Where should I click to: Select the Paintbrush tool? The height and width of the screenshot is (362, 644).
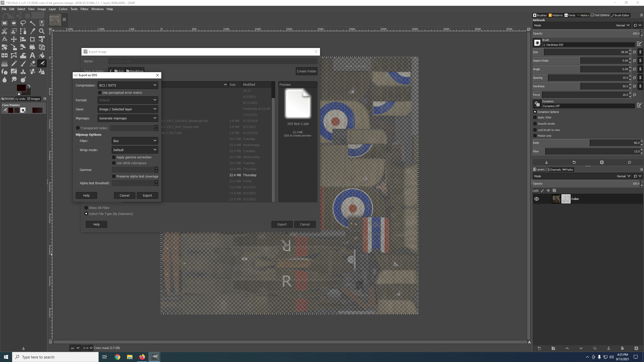coord(23,63)
